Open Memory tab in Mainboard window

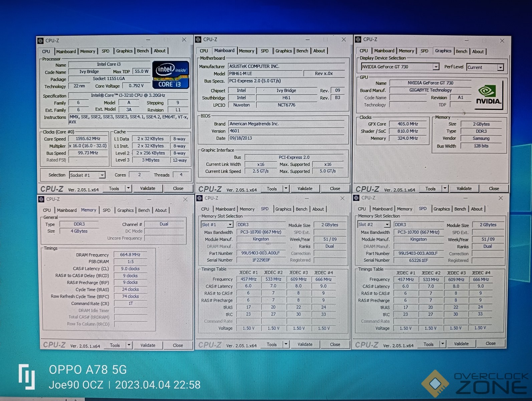pos(247,51)
